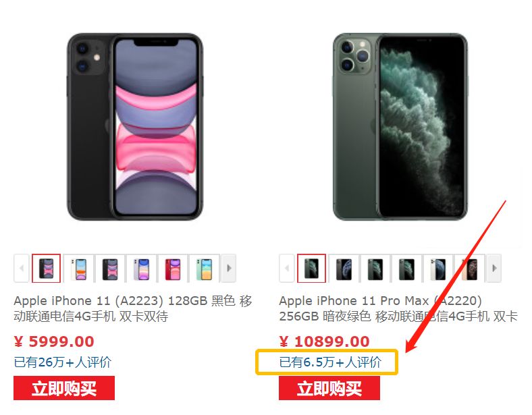Select white iPhone 11 color thumbnail
The image size is (532, 415).
[x=78, y=268]
